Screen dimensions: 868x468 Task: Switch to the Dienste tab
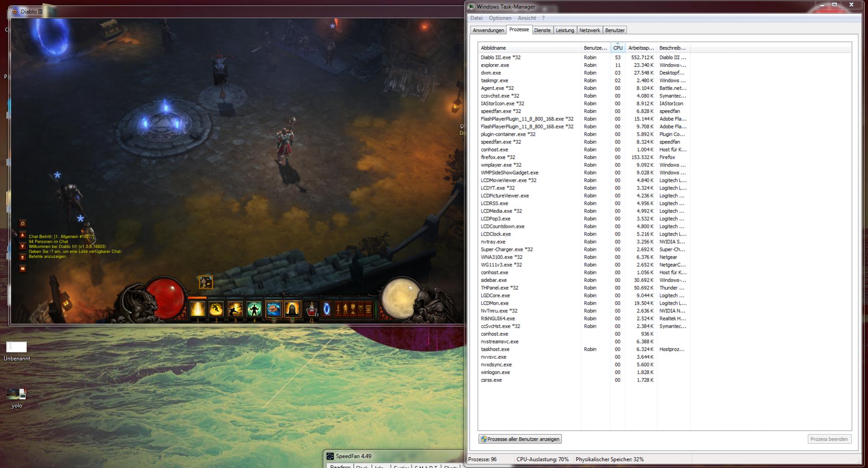coord(542,30)
